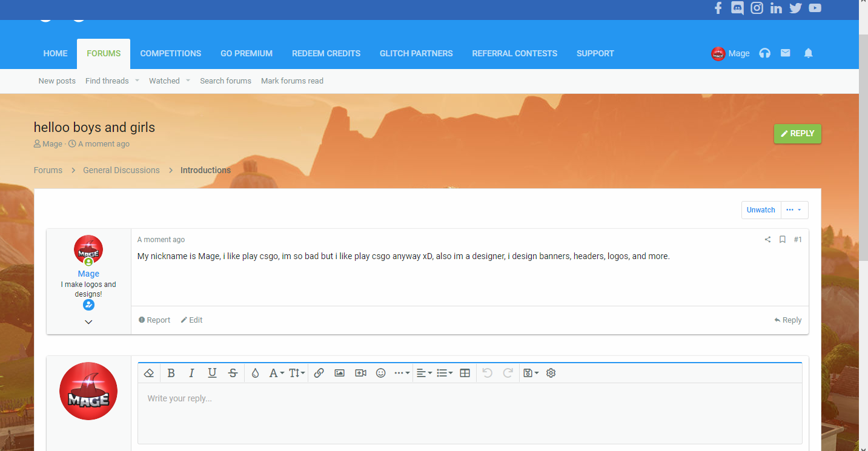Click the insert table icon

[x=465, y=373]
